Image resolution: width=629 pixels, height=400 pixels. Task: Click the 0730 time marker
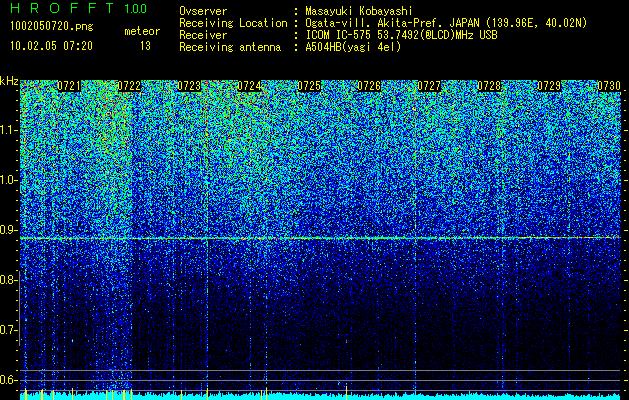tap(609, 86)
